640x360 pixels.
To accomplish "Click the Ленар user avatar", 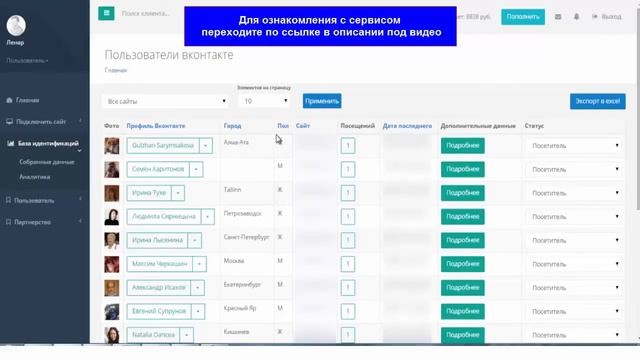I will click(x=16, y=25).
